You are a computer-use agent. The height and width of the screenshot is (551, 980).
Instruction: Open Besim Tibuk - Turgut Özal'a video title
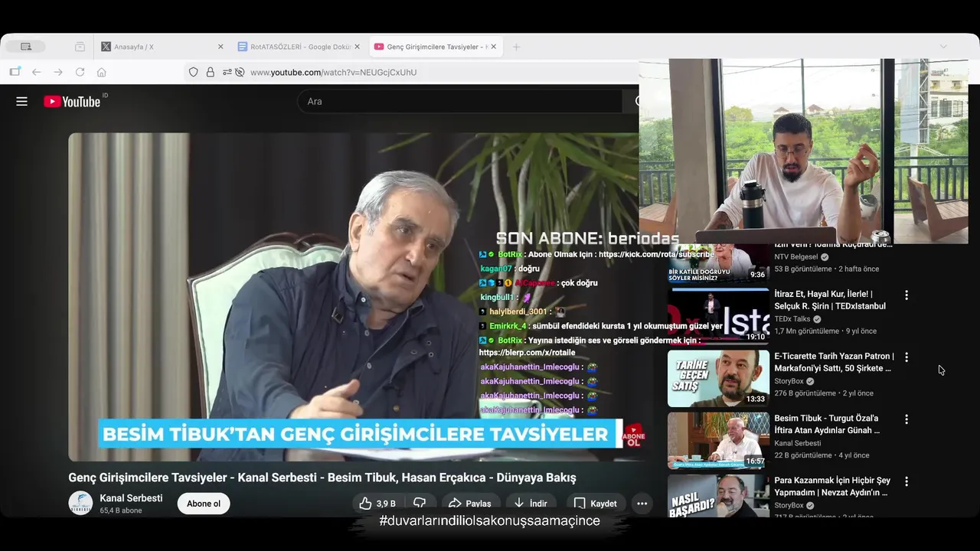[x=827, y=424]
